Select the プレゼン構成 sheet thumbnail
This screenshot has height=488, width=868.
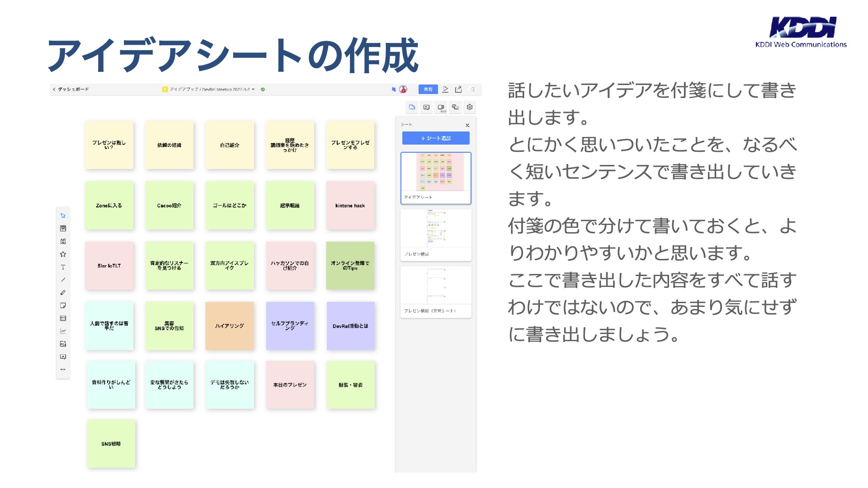[436, 235]
